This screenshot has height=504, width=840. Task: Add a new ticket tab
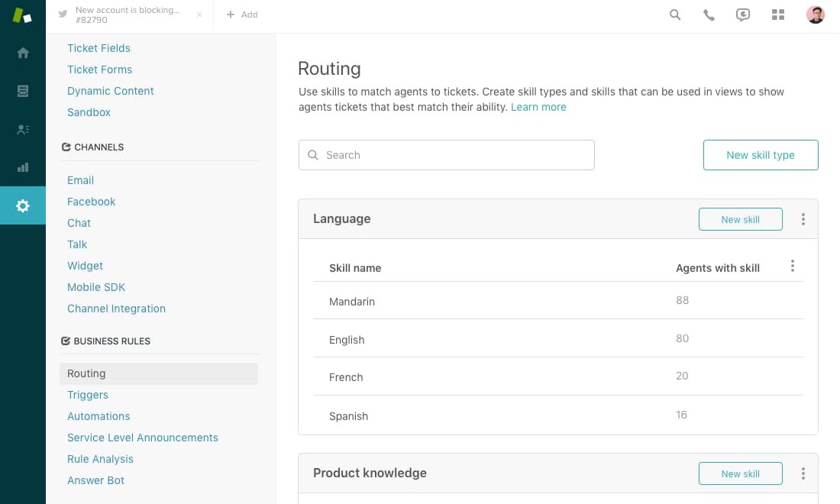241,15
